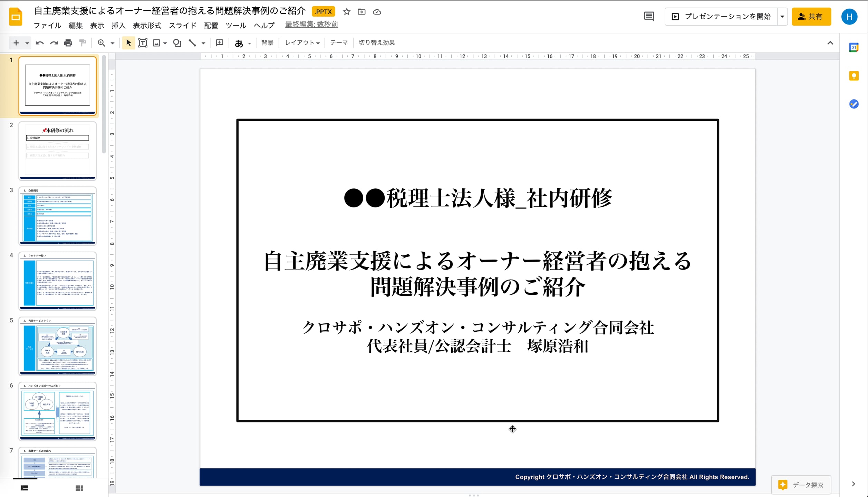Click the 共有 button
868x497 pixels.
click(x=811, y=16)
